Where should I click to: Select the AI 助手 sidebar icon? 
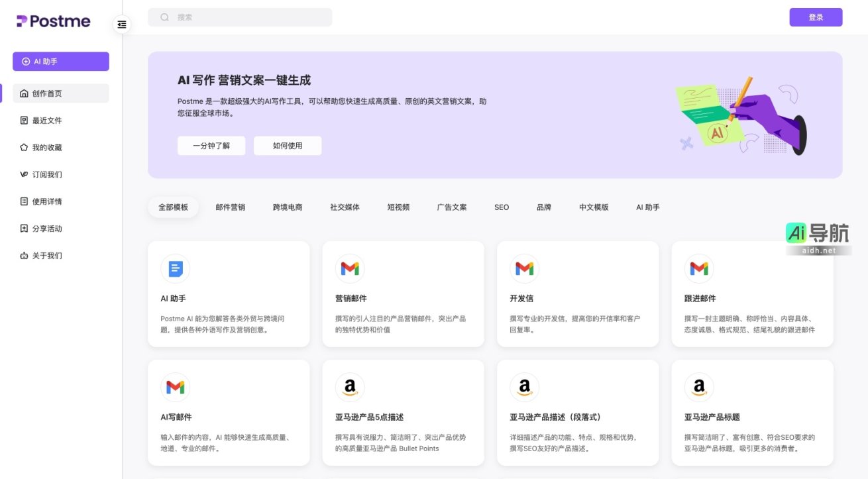pyautogui.click(x=25, y=61)
